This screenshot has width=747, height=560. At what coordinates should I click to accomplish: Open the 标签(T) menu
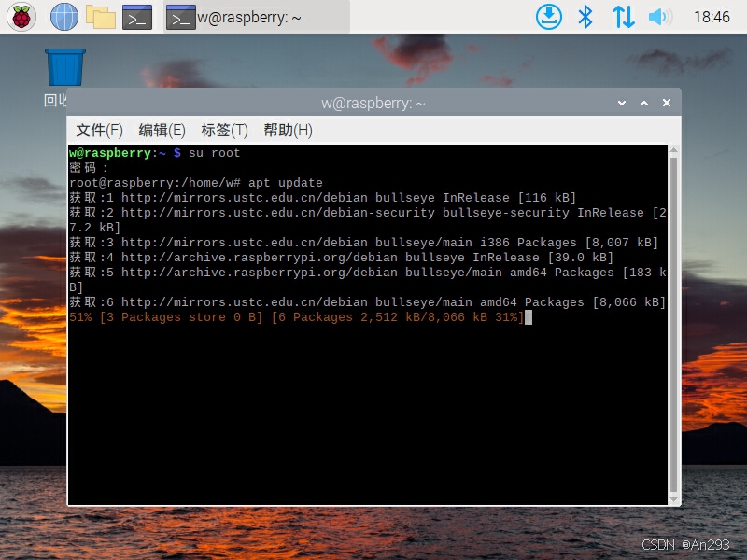[x=224, y=130]
